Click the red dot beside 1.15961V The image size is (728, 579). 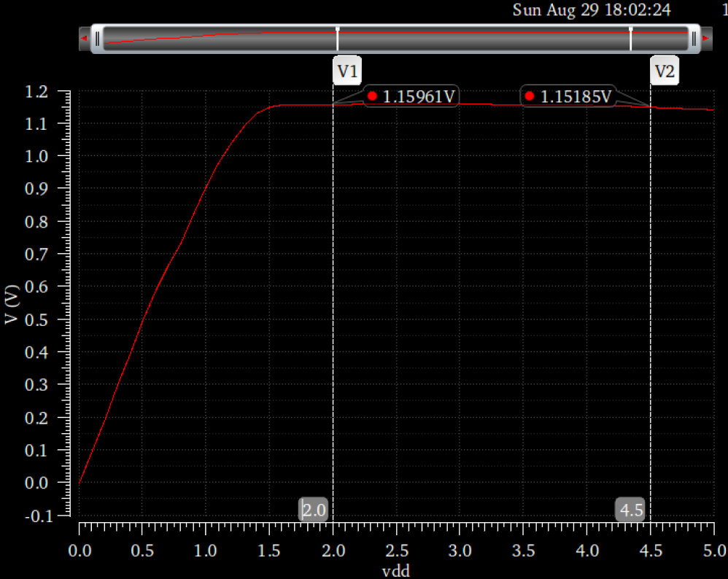click(x=372, y=96)
